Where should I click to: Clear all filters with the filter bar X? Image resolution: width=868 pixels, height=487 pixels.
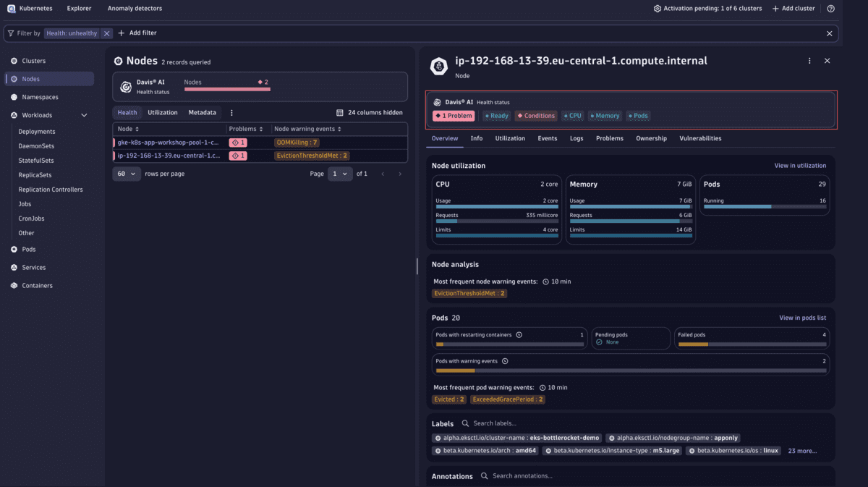[x=829, y=33]
